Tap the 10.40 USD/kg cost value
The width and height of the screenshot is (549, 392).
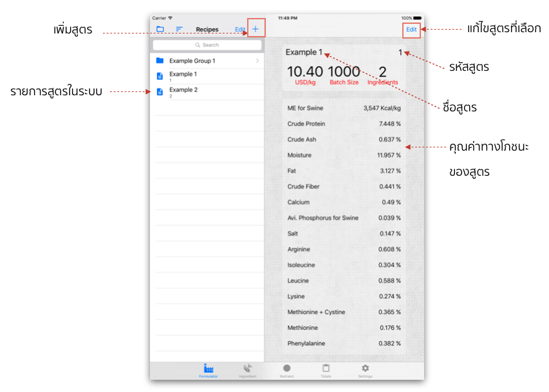[x=305, y=75]
